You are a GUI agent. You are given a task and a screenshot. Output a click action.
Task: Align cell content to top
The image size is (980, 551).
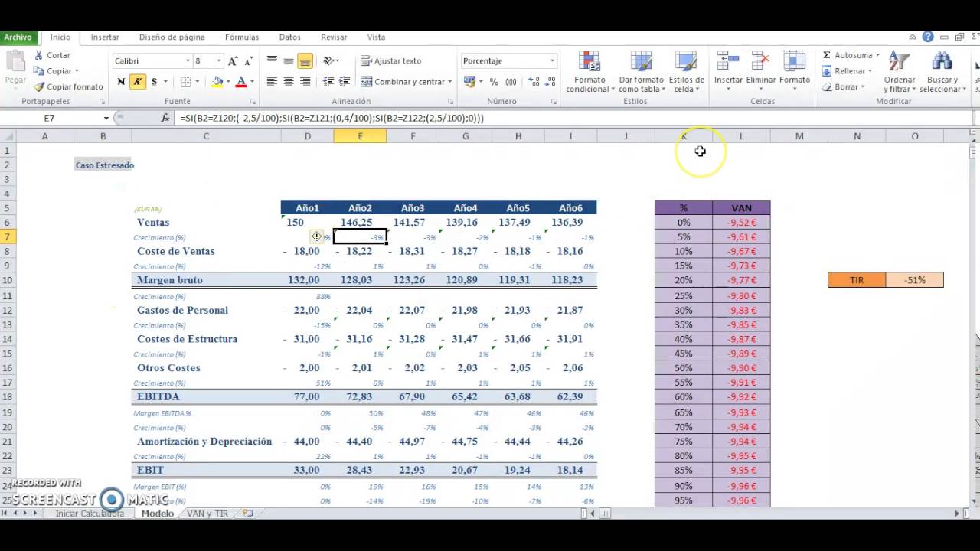click(x=272, y=60)
